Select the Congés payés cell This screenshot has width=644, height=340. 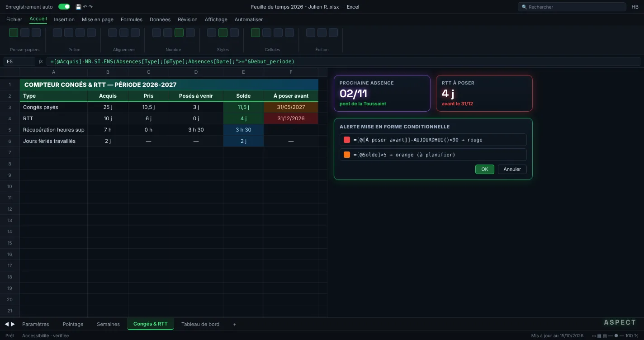[x=54, y=107]
